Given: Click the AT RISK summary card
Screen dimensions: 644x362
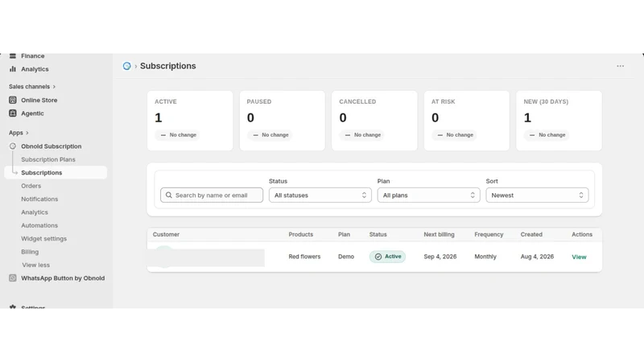Looking at the screenshot, I should pos(467,121).
